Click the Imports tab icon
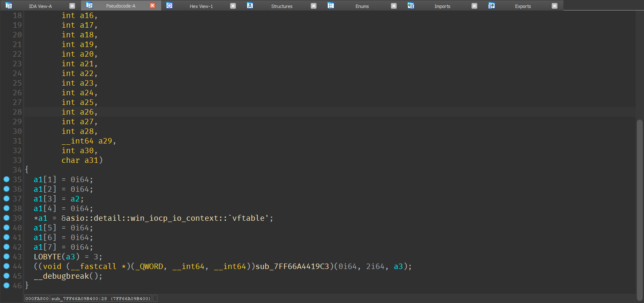 click(x=411, y=5)
